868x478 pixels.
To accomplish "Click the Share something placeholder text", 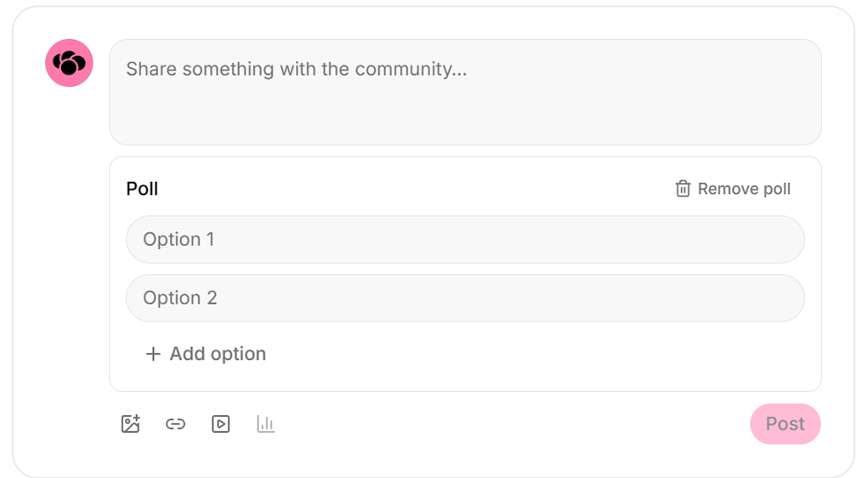I will click(296, 69).
